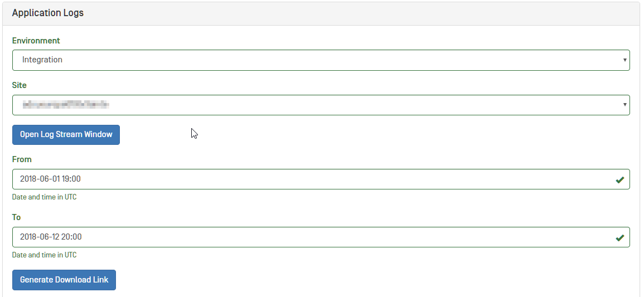Click the "Integration" text in Environment
The image size is (644, 297).
[x=42, y=60]
